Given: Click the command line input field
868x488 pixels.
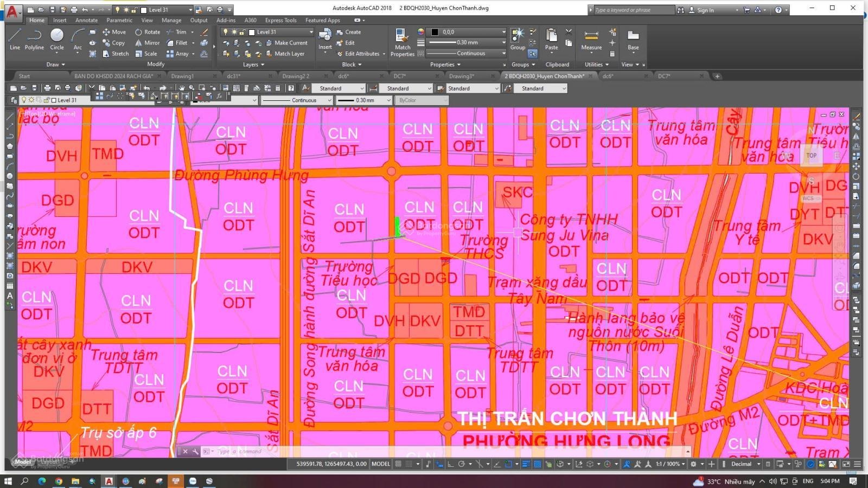Looking at the screenshot, I should 434,451.
